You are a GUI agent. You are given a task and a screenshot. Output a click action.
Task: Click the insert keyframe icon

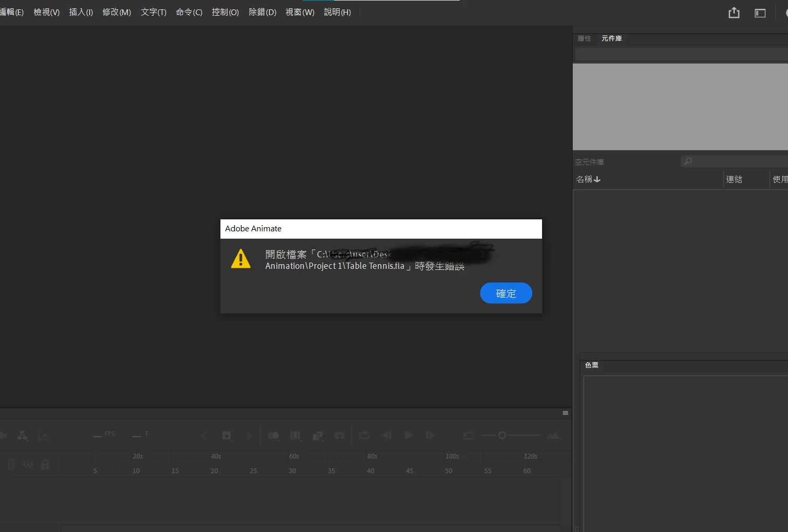point(227,436)
